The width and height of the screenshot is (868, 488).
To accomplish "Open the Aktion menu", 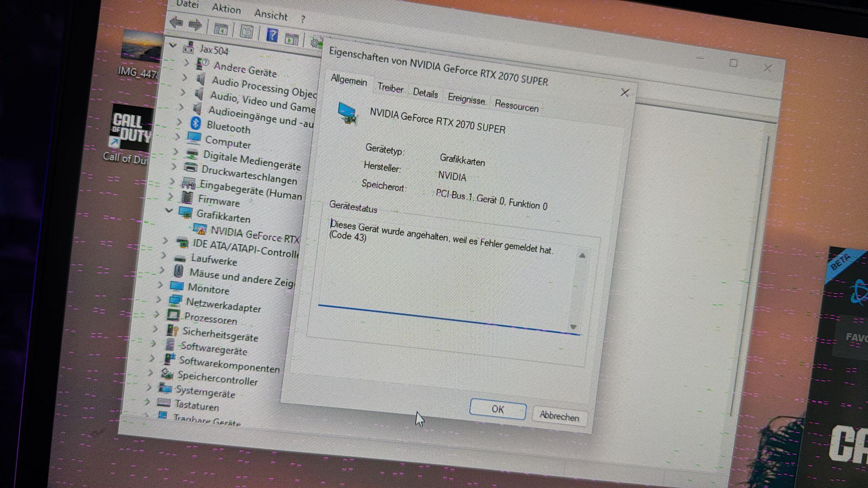I will 226,9.
